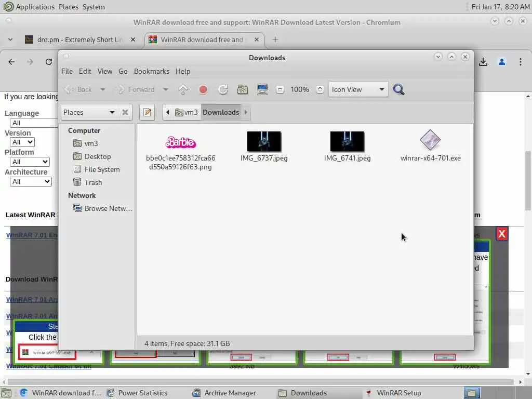
Task: Select the IMG_6741.jpeg thumbnail
Action: (347, 141)
